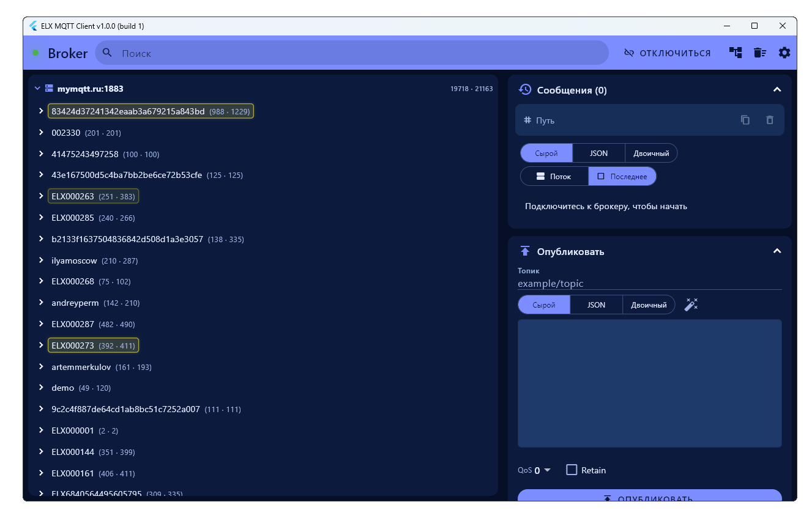Click the Поиск search field

tap(351, 53)
